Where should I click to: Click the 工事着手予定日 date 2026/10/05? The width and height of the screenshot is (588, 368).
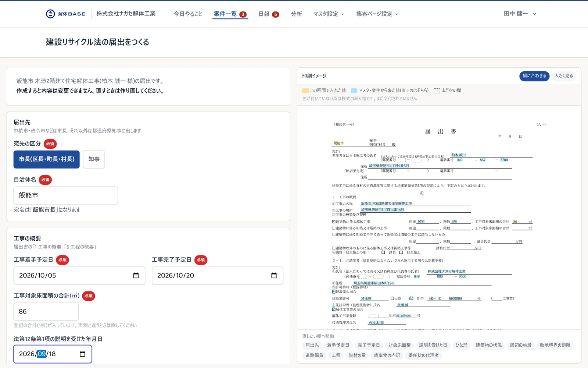(x=37, y=276)
